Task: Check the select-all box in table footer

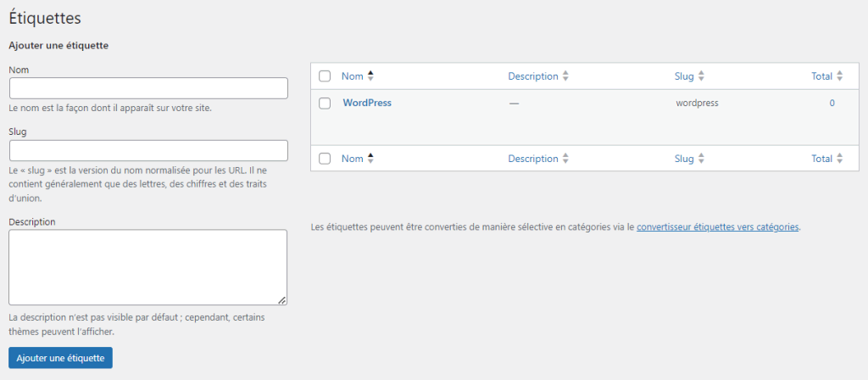Action: [325, 158]
